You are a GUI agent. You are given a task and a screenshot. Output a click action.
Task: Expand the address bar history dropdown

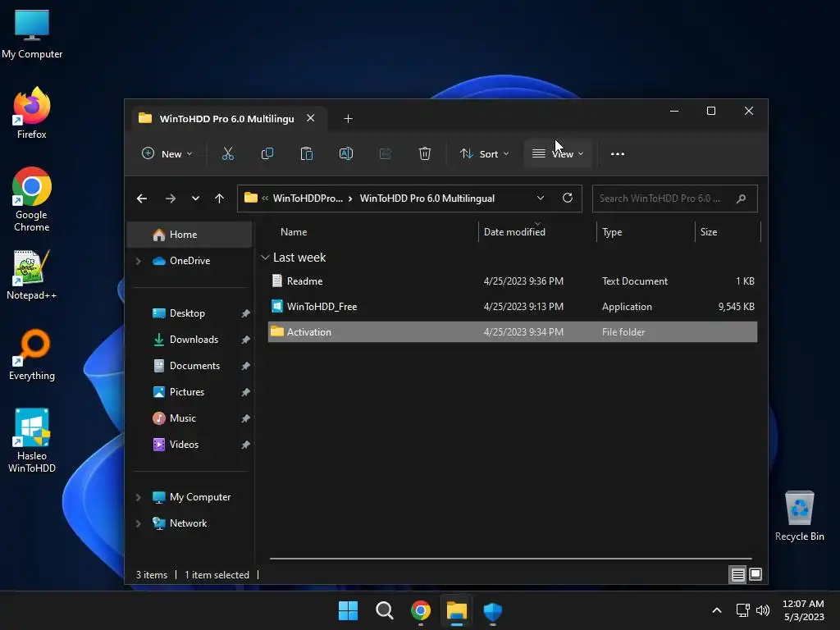point(540,199)
